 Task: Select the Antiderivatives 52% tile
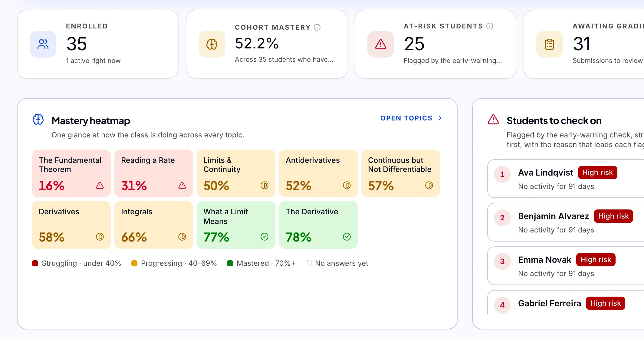point(318,173)
